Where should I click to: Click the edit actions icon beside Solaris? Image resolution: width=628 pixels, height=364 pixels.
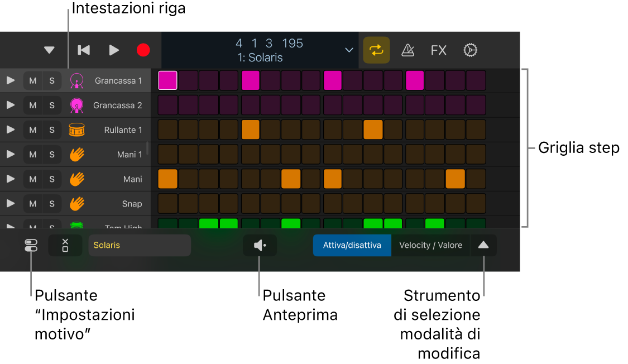click(65, 245)
